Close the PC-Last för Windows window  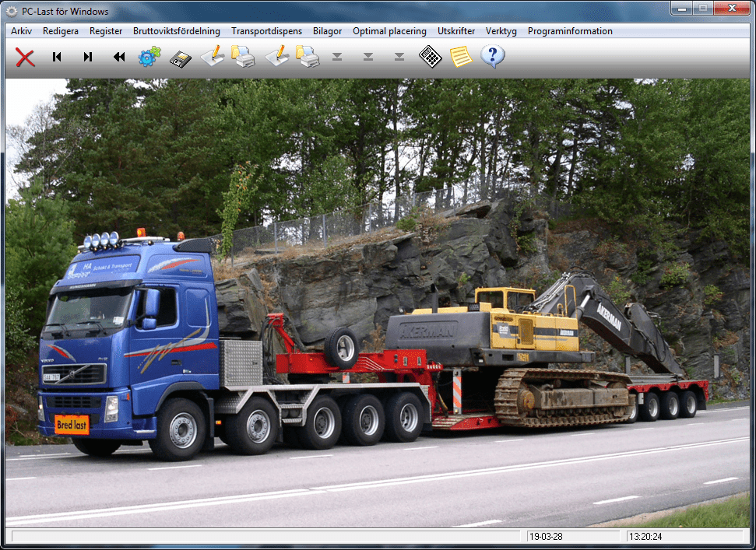731,9
